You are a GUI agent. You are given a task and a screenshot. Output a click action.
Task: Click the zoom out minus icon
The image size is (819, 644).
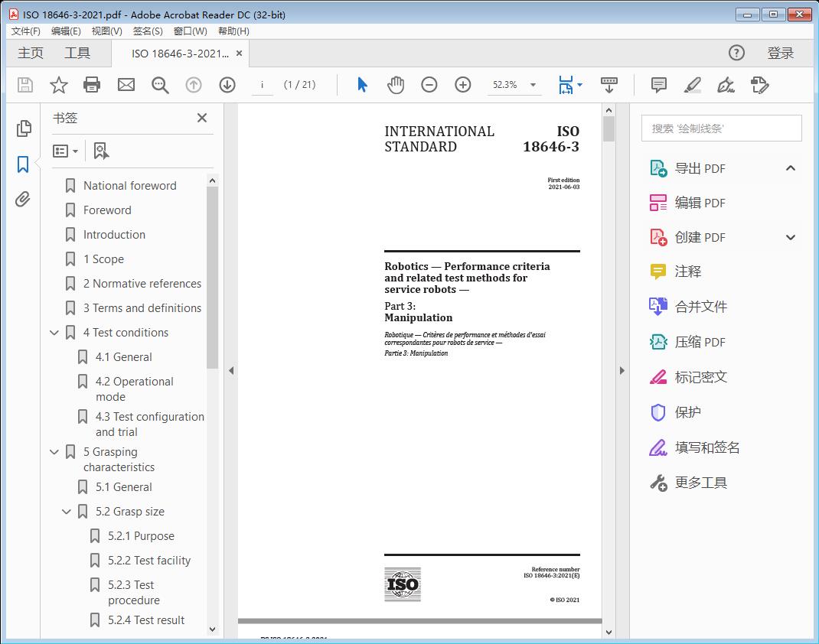tap(429, 85)
